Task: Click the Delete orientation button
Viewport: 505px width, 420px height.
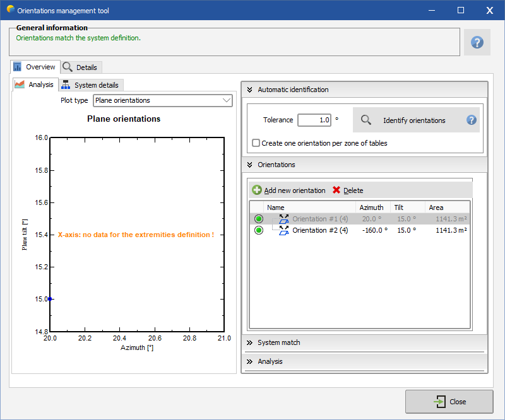Action: [x=348, y=190]
